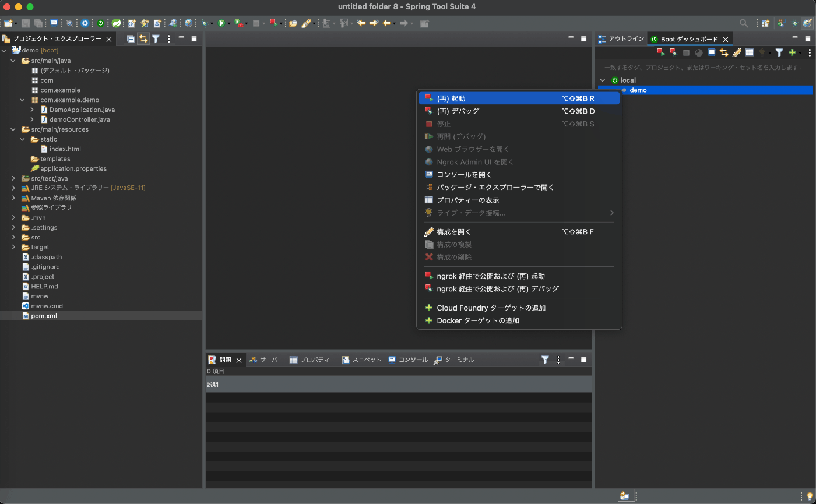Click the globe web browser icon in main toolbar
Image resolution: width=816 pixels, height=504 pixels.
tap(189, 23)
